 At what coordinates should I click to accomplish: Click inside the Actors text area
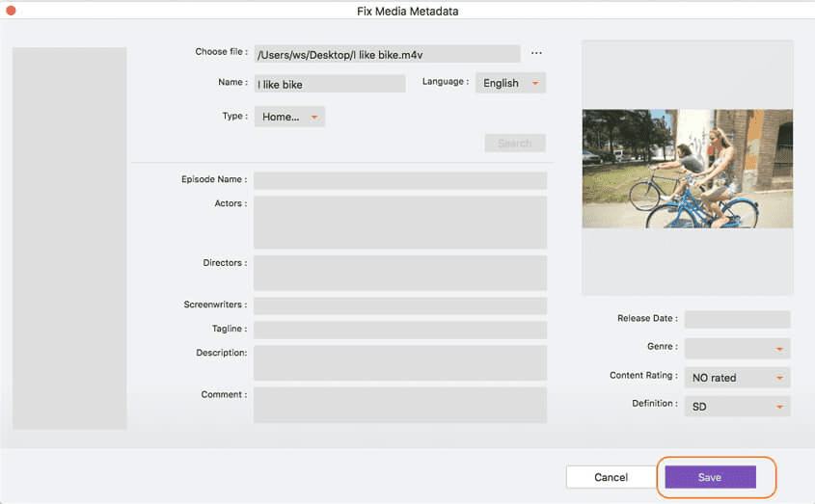[399, 222]
